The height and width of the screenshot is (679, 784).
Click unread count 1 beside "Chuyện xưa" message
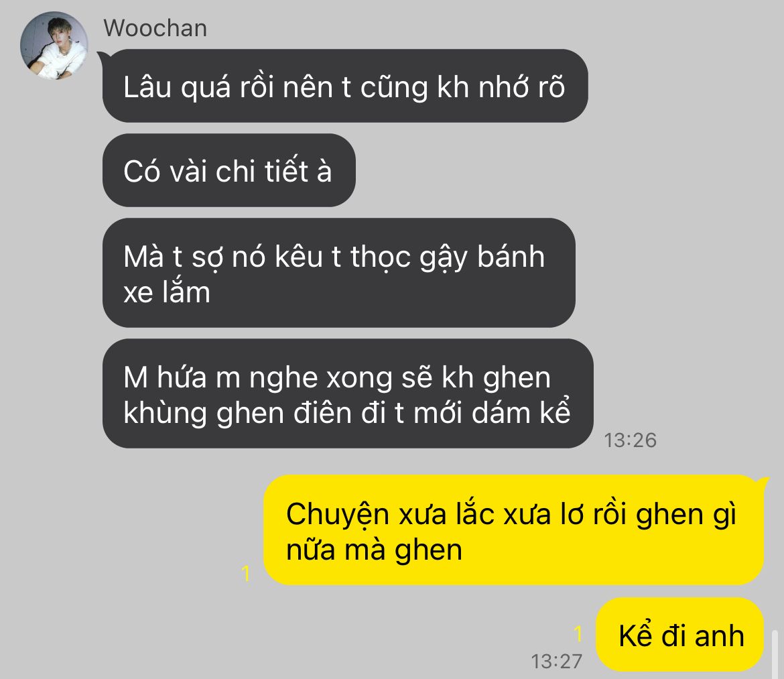pyautogui.click(x=245, y=574)
